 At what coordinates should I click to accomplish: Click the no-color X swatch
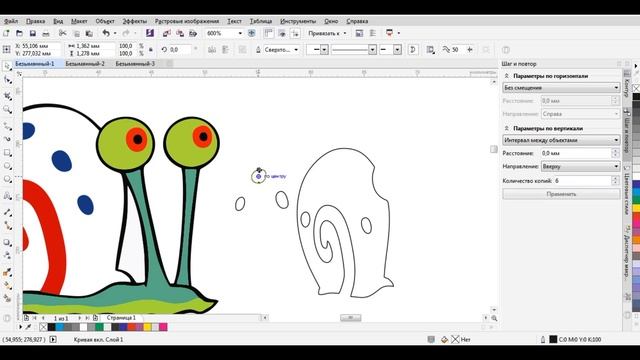click(x=43, y=327)
